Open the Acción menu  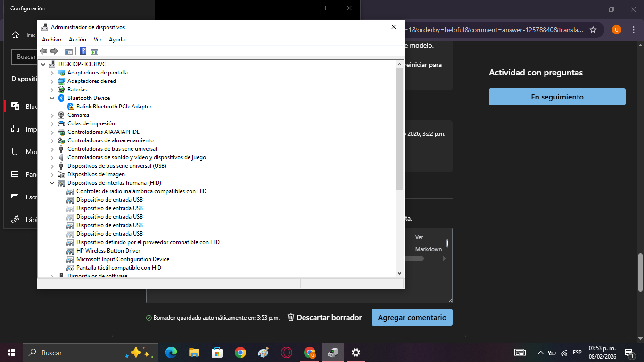point(77,40)
